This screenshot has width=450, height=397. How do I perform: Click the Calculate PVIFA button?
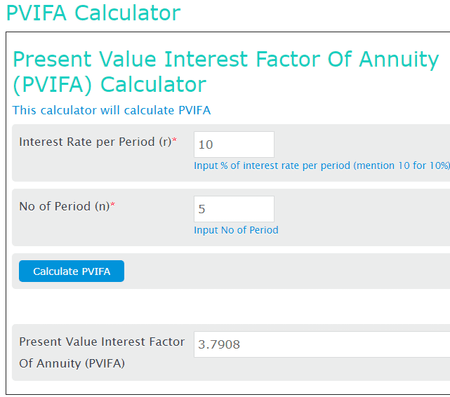pyautogui.click(x=71, y=271)
